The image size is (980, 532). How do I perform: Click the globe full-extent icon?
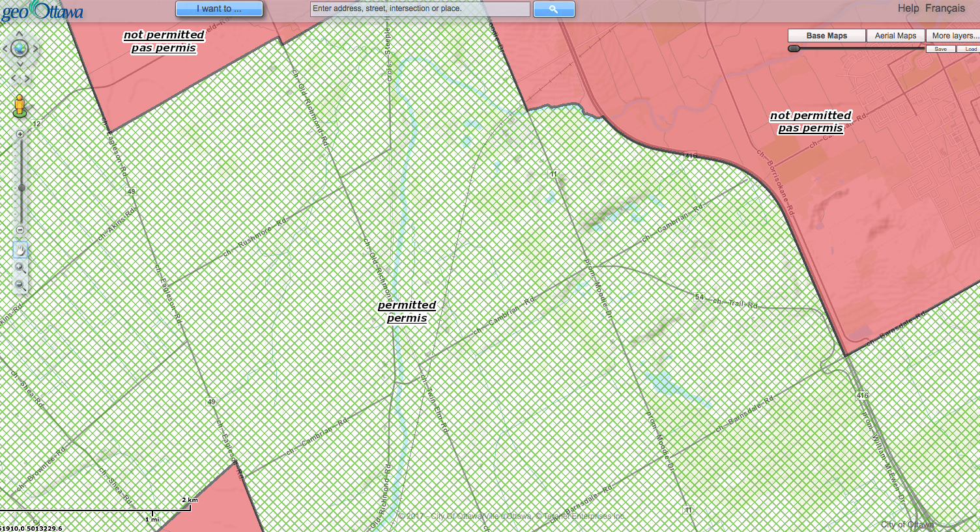point(20,48)
